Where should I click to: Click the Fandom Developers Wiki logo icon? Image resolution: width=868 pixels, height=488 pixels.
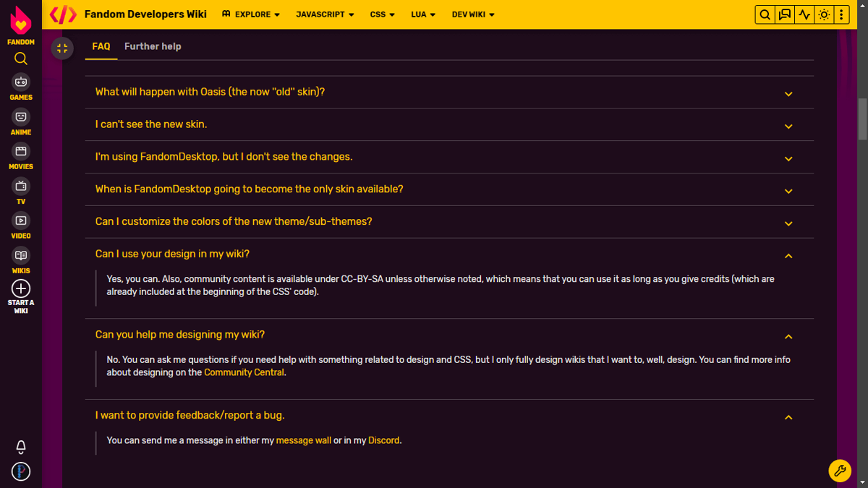point(63,14)
